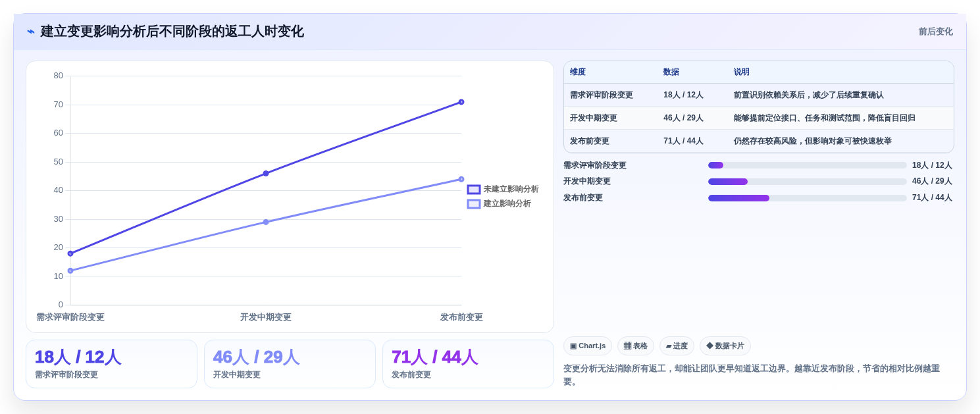Click the 进度 tag chip

677,346
